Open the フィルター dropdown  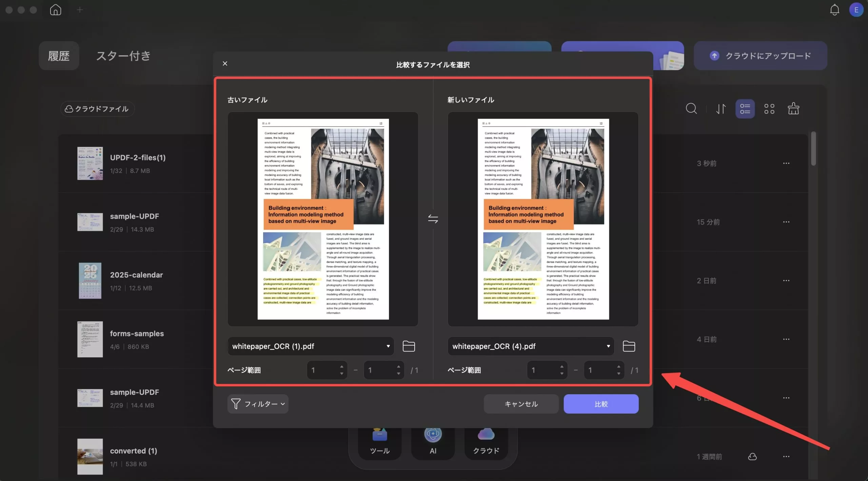pyautogui.click(x=258, y=404)
